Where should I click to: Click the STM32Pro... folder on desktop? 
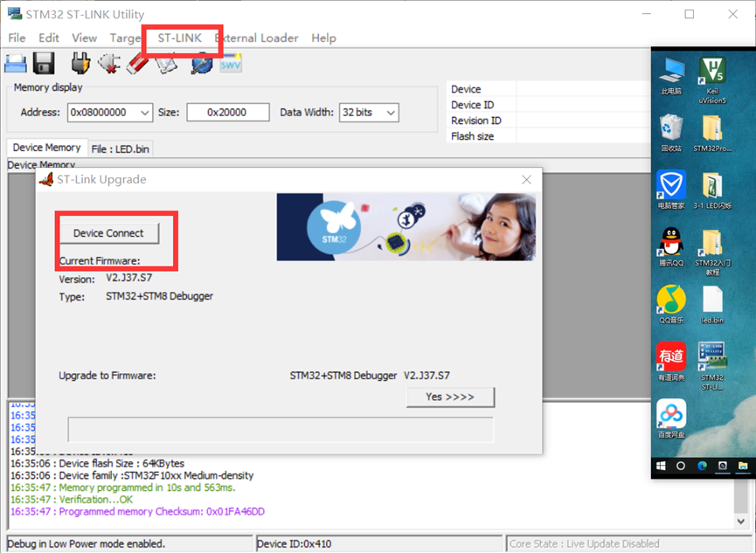click(712, 133)
